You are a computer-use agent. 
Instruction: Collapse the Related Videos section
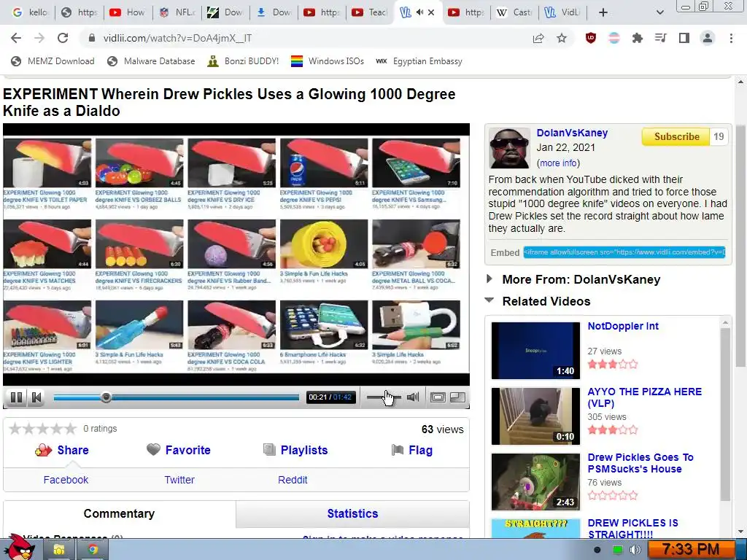pos(546,301)
